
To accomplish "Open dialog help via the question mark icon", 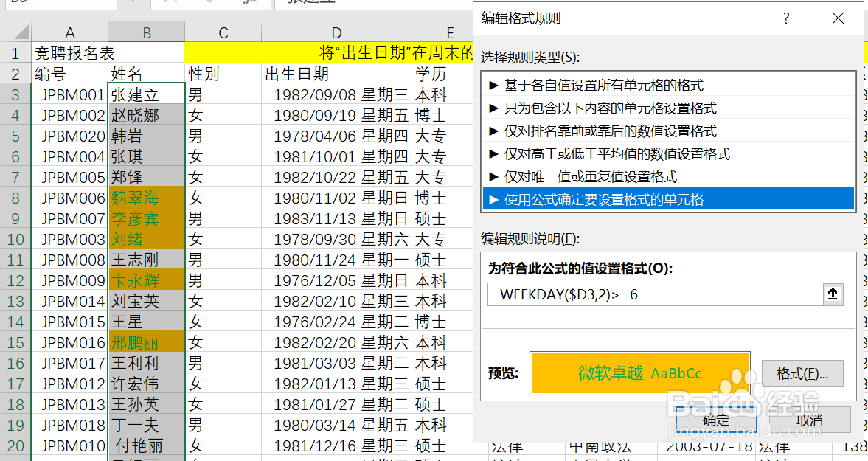I will pos(786,18).
